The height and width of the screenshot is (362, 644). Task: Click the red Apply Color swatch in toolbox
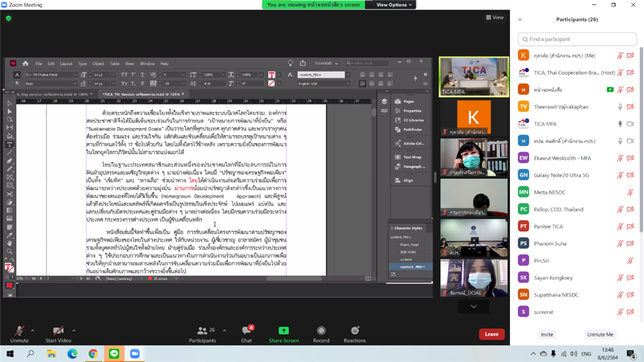10,285
